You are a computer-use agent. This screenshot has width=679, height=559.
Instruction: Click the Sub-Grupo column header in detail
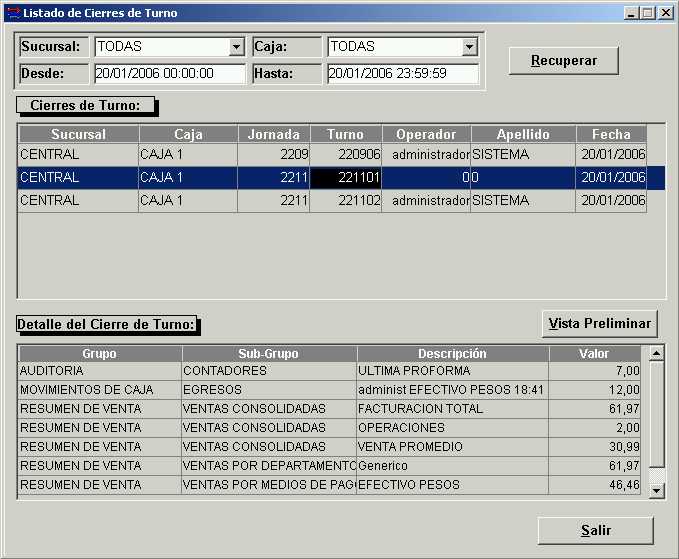(x=268, y=354)
